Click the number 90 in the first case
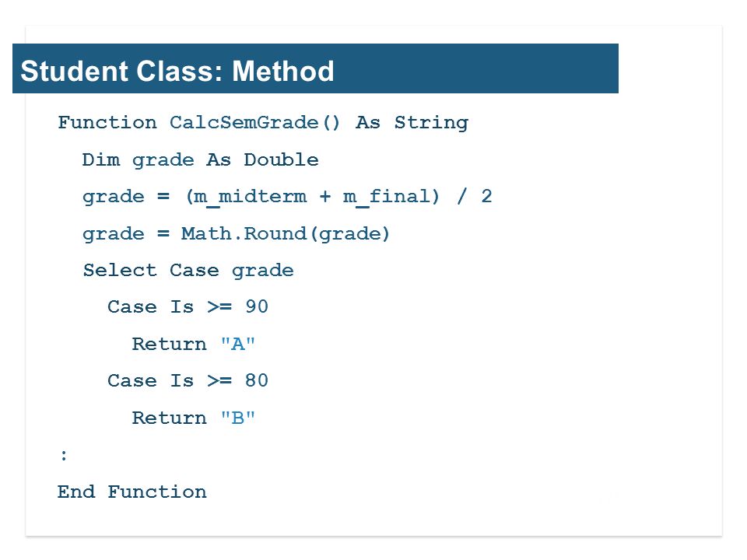This screenshot has width=747, height=560. click(x=257, y=306)
